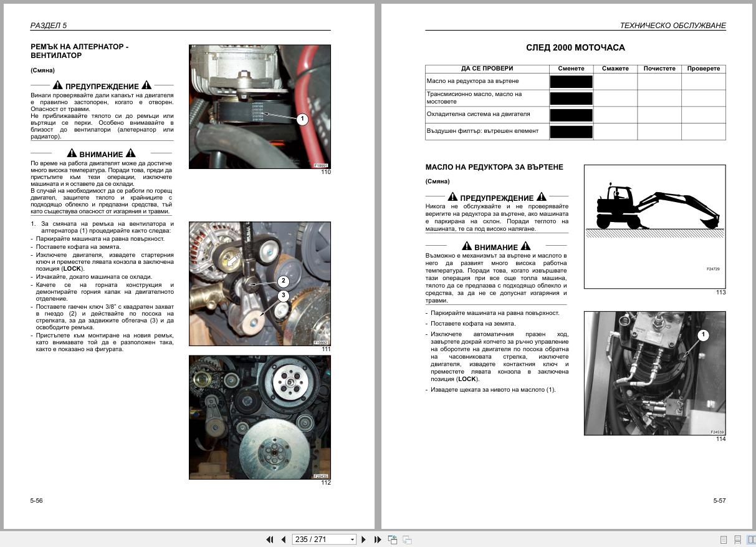Click heading СЛЕД 2000 МОТОЧАСА

tap(575, 47)
